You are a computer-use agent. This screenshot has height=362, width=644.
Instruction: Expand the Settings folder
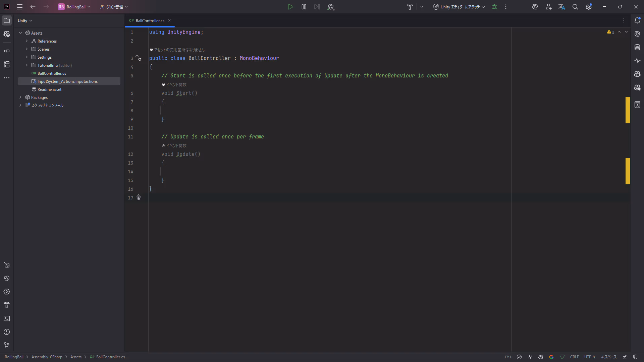pyautogui.click(x=27, y=57)
